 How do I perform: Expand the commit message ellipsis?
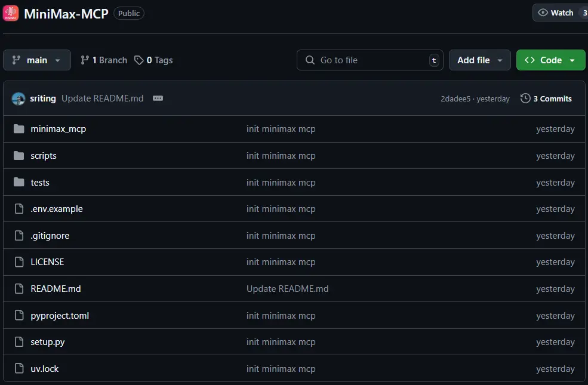(x=158, y=98)
